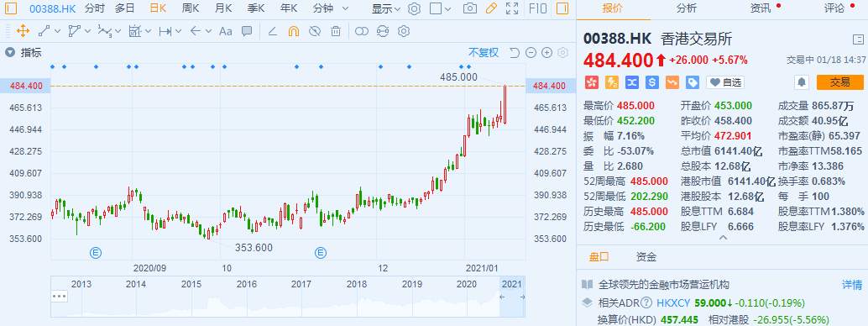Select the line drawing tool

tap(44, 31)
